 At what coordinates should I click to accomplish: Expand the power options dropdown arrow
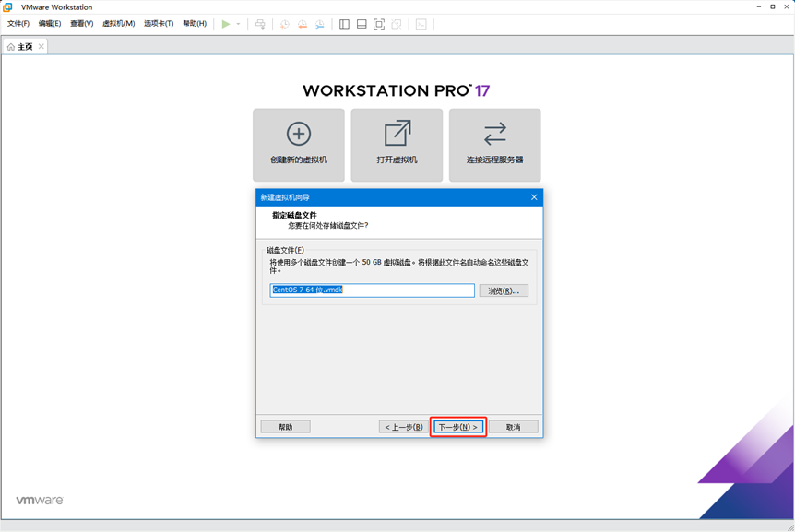(238, 24)
